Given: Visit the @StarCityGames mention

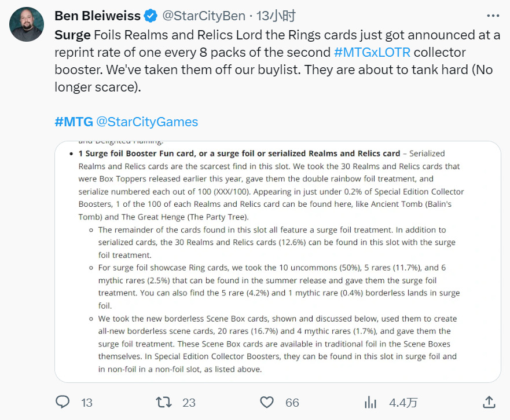Looking at the screenshot, I should click(x=146, y=122).
